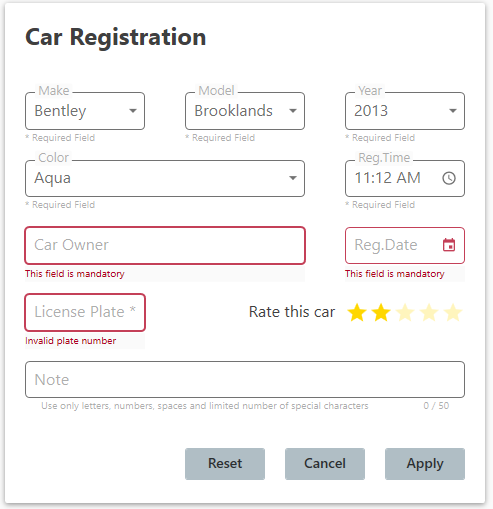
Task: Click the Cancel button
Action: 325,464
